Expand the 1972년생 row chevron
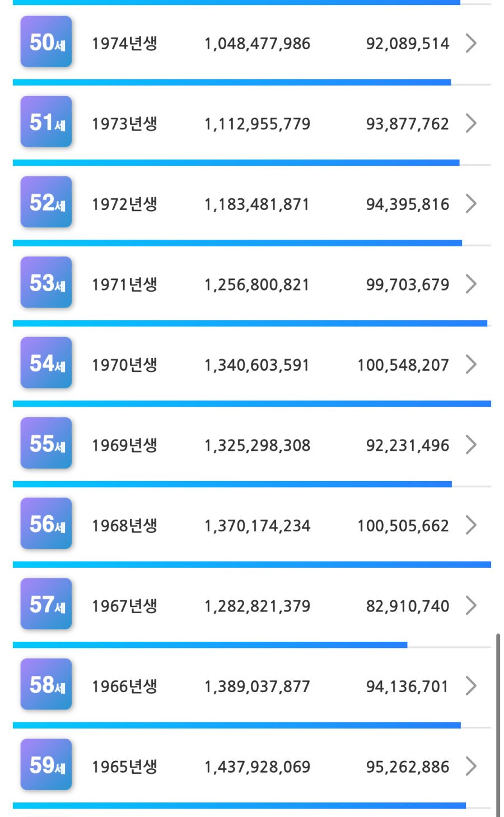 coord(471,204)
